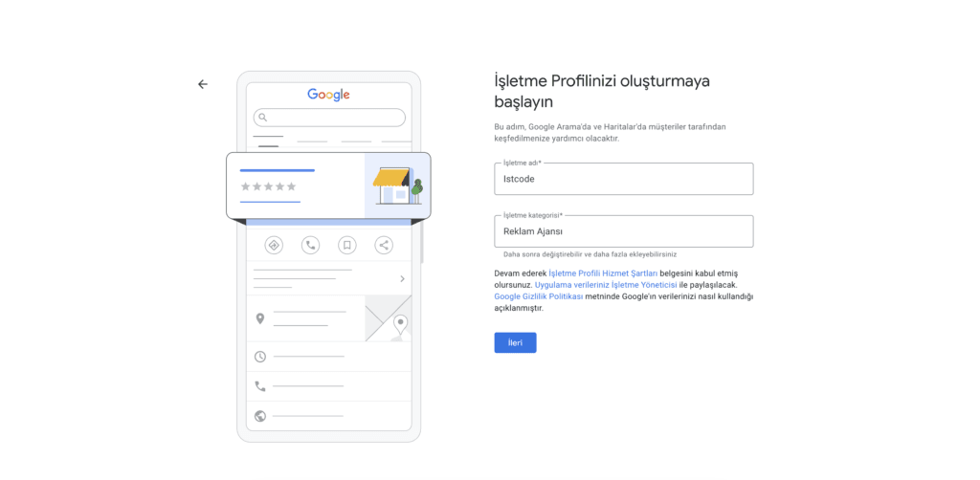
Task: Open the Uygulama verileriniz İşletme Yöneticisi link
Action: click(x=606, y=285)
